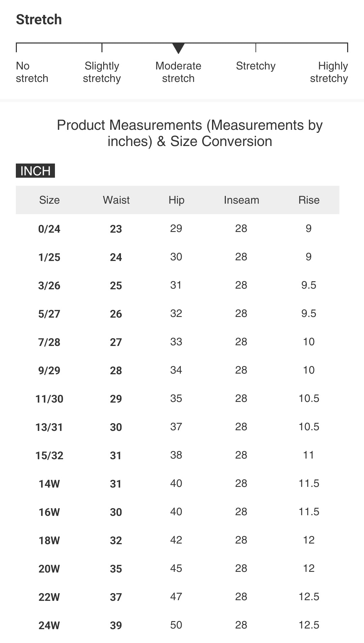
Task: Click the 'Slightly stretchy' scale label
Action: (102, 72)
